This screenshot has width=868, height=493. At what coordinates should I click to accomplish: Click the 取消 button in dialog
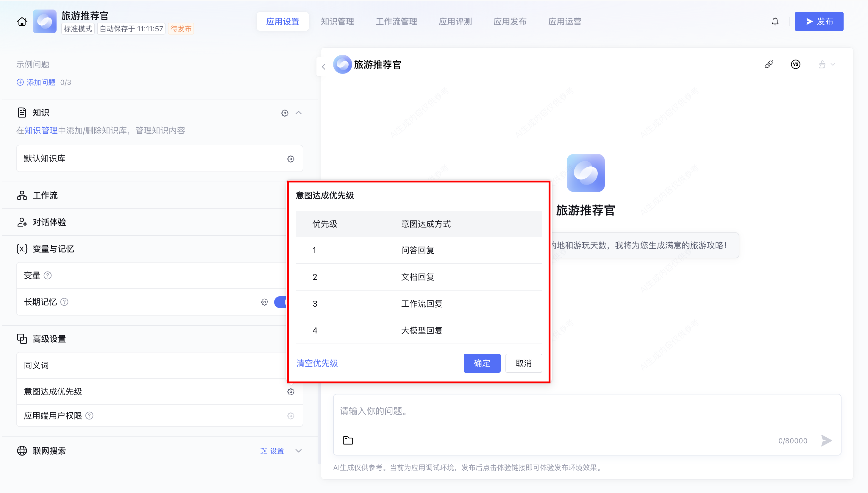(523, 363)
